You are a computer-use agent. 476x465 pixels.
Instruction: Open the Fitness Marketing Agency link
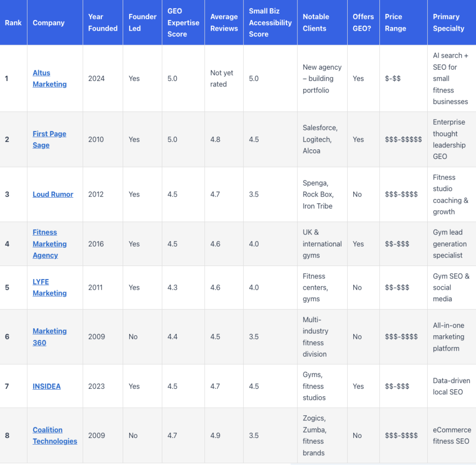coord(49,244)
